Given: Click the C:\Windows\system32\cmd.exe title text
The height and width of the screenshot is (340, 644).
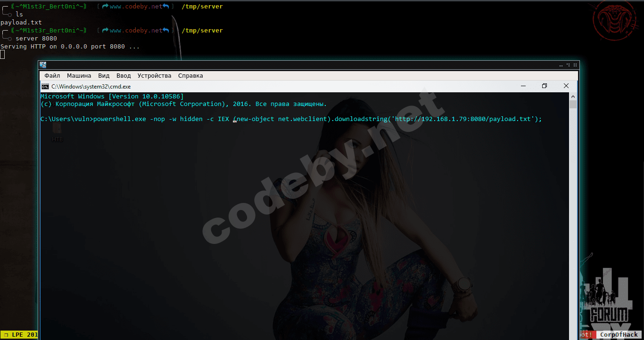Looking at the screenshot, I should coord(91,87).
